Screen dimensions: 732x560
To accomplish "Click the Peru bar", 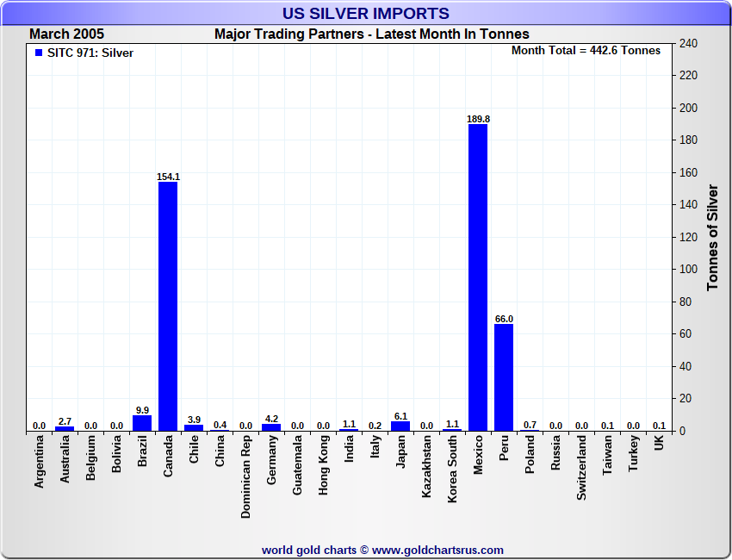I will pyautogui.click(x=504, y=376).
